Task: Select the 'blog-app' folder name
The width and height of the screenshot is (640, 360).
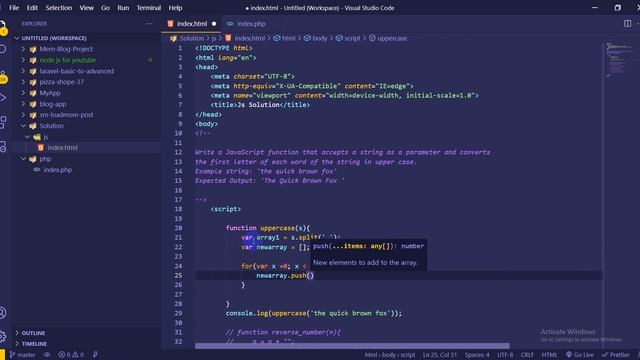Action: point(53,104)
